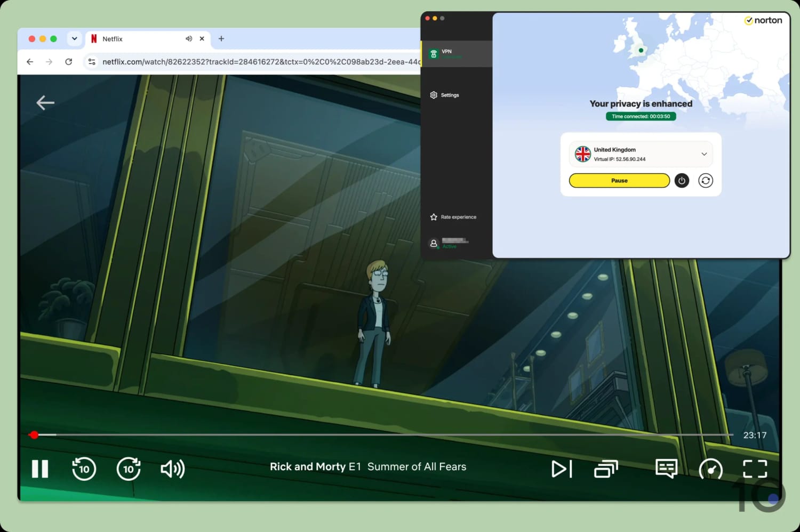Viewport: 800px width, 532px height.
Task: Go back in Chrome browser
Action: (x=30, y=62)
